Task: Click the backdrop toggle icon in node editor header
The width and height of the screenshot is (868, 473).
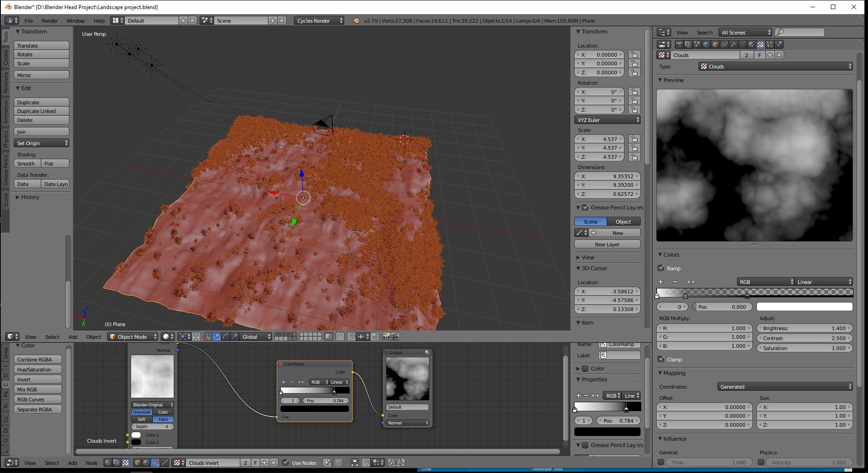Action: tap(354, 463)
